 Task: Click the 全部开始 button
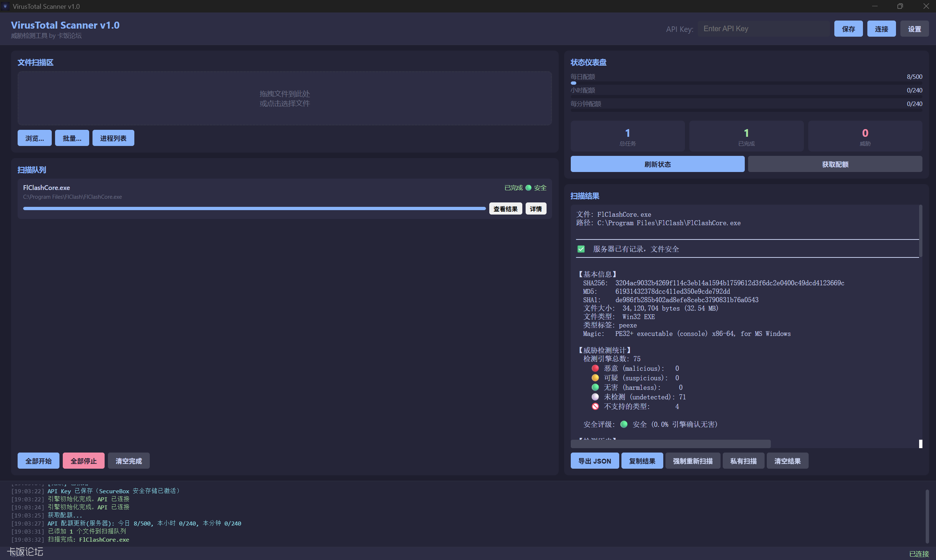coord(38,461)
